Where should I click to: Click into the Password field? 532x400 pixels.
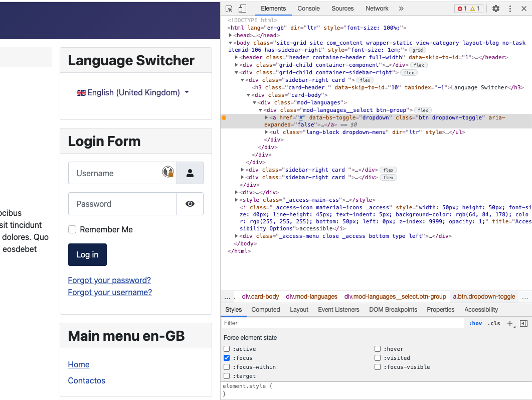pos(122,204)
